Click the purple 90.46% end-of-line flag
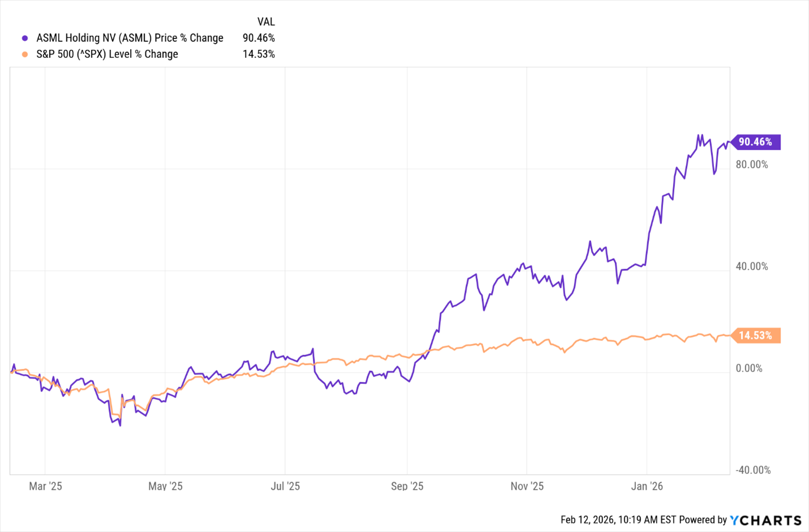This screenshot has height=532, width=809. tap(755, 142)
